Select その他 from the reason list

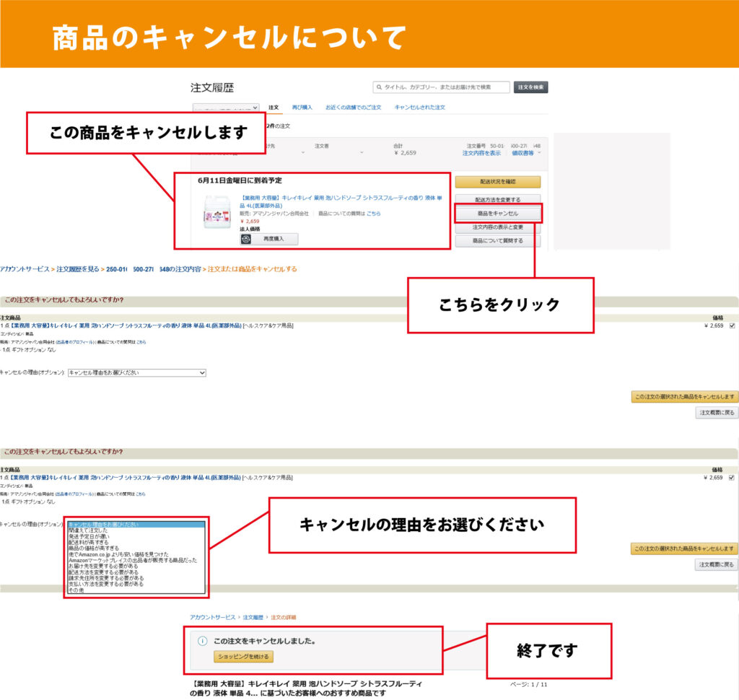tap(136, 590)
